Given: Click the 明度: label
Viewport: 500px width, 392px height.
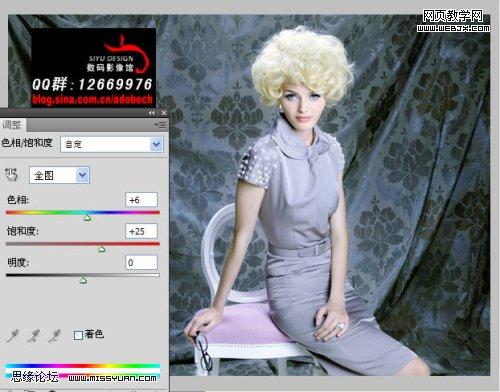Looking at the screenshot, I should [x=18, y=262].
